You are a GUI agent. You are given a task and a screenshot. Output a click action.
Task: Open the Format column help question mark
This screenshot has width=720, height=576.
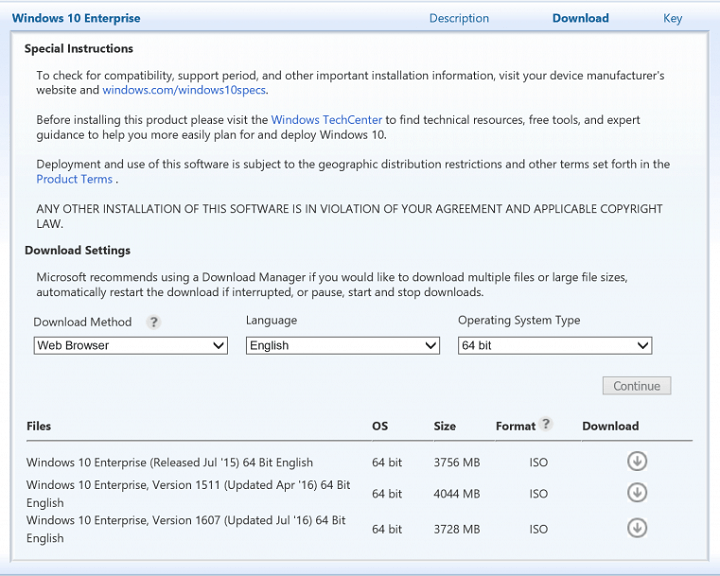[546, 424]
